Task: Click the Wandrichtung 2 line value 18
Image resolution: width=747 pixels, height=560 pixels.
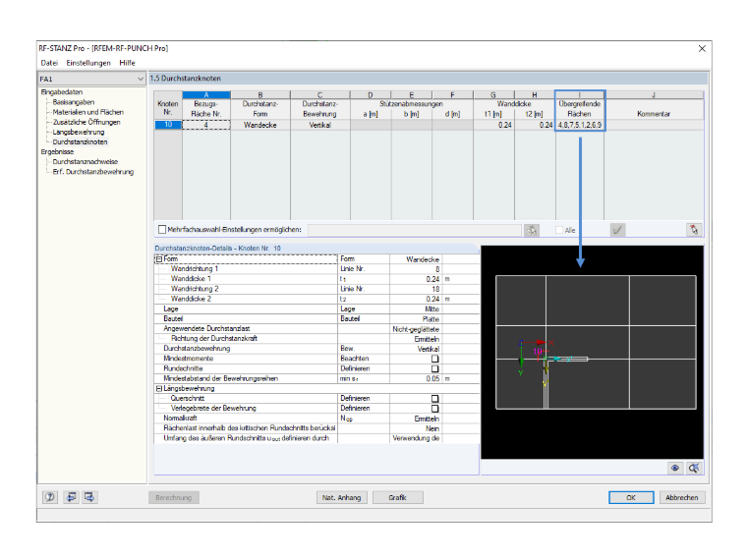Action: pyautogui.click(x=415, y=289)
